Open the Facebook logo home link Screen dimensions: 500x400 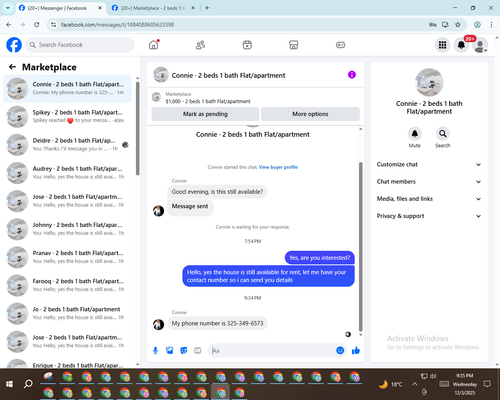[14, 45]
